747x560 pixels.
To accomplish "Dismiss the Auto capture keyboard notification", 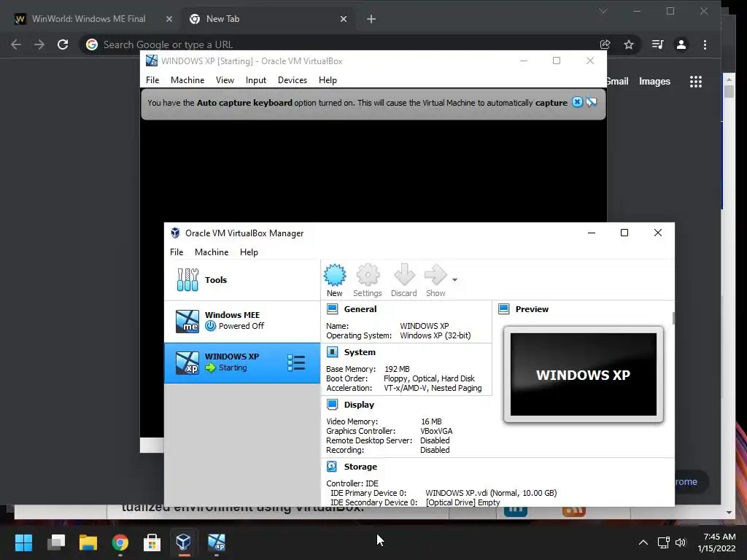I will 577,102.
